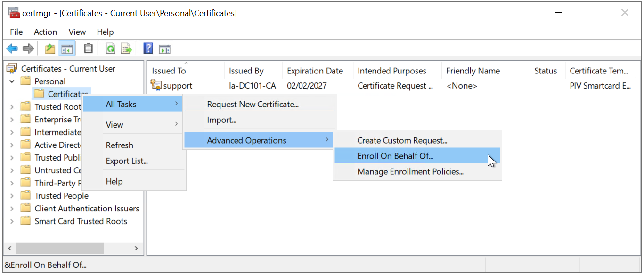Toggle the Show/Hide Console Tree button
The image size is (644, 274).
pyautogui.click(x=67, y=48)
